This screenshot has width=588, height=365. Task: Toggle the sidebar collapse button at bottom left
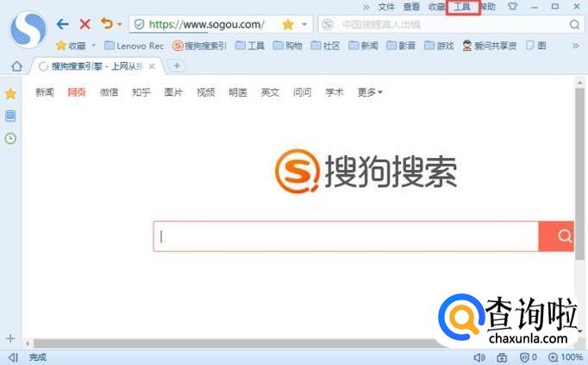click(x=14, y=357)
